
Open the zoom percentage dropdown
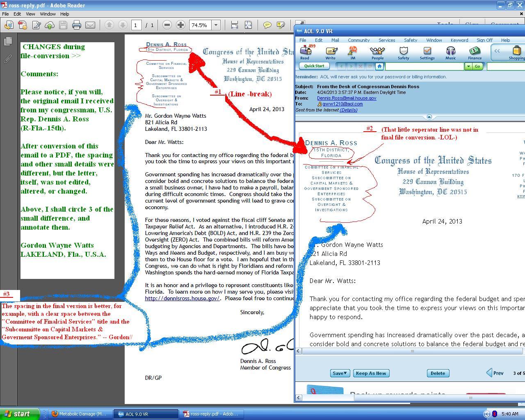pyautogui.click(x=216, y=25)
